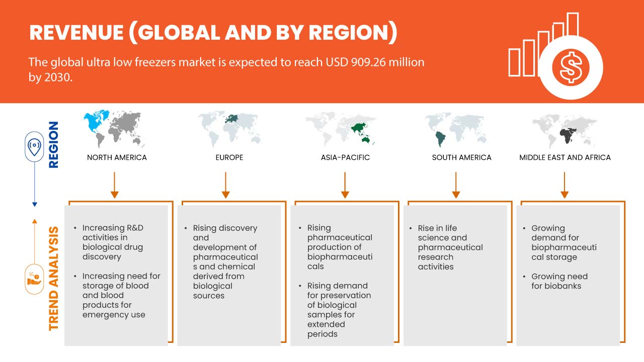The image size is (644, 362).
Task: Click the orange arrow below Europe
Action: click(226, 185)
